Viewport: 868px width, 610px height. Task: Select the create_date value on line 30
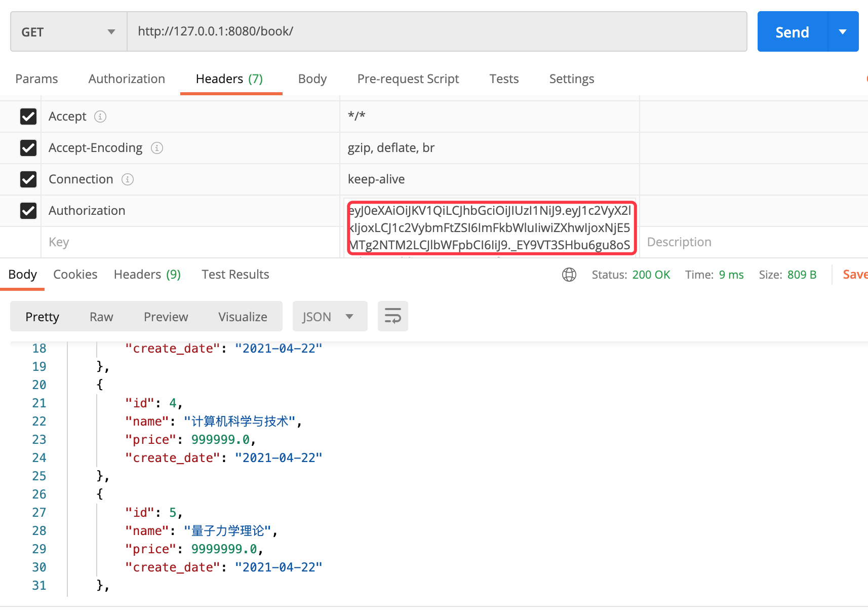coord(279,567)
